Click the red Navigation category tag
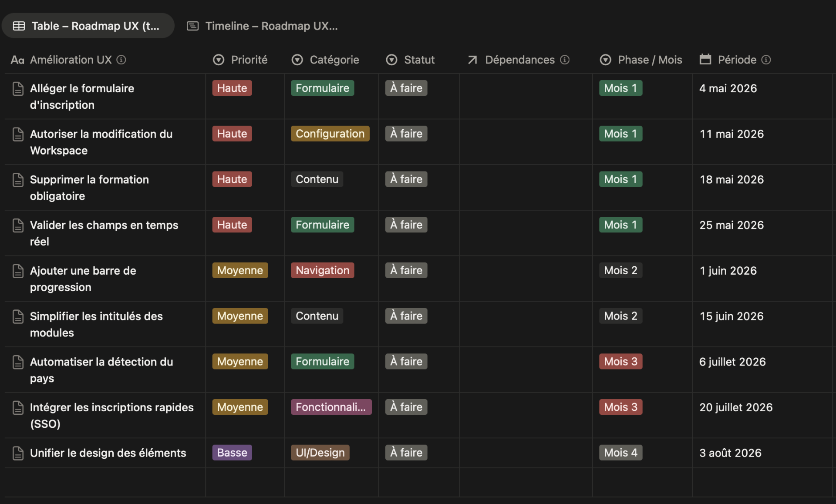836x504 pixels. tap(323, 270)
